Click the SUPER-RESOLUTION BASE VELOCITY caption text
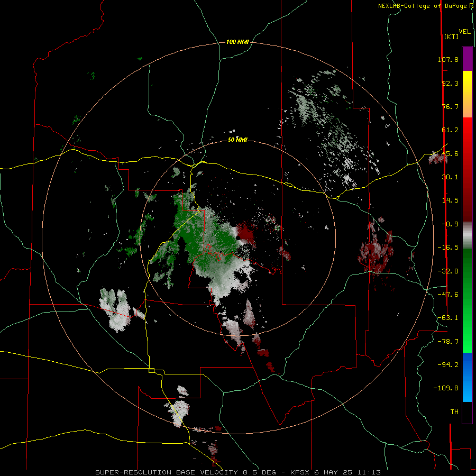 click(168, 472)
